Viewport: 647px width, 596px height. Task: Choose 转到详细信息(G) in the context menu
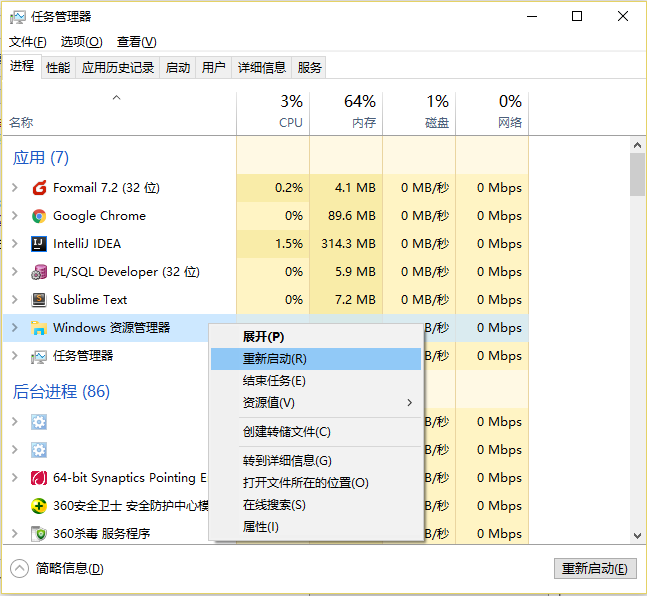pyautogui.click(x=316, y=461)
